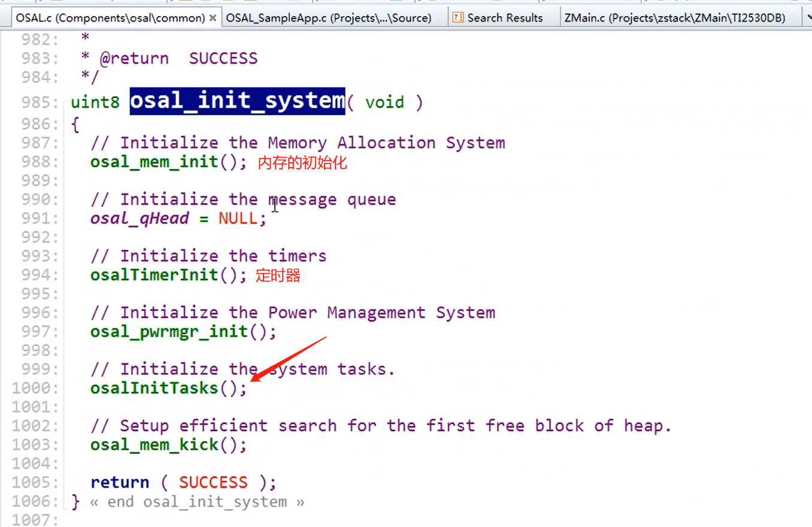Open the Search Results tab
The image size is (812, 527).
(505, 18)
